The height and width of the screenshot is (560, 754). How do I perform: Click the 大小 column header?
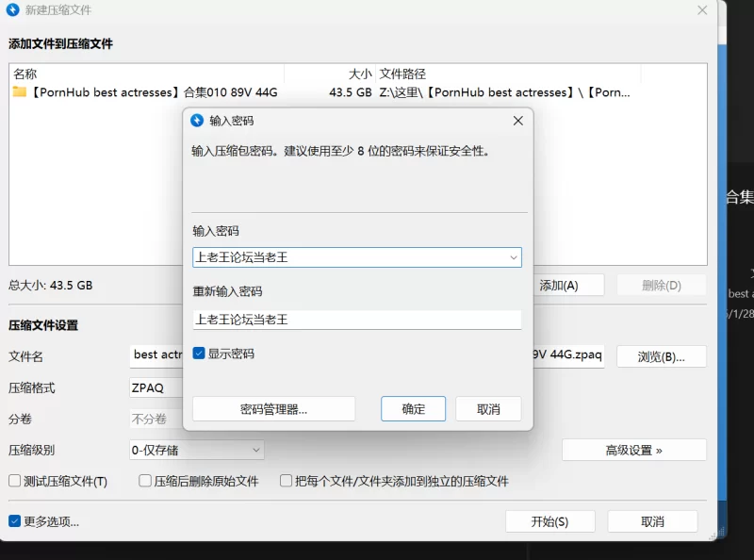tap(330, 74)
